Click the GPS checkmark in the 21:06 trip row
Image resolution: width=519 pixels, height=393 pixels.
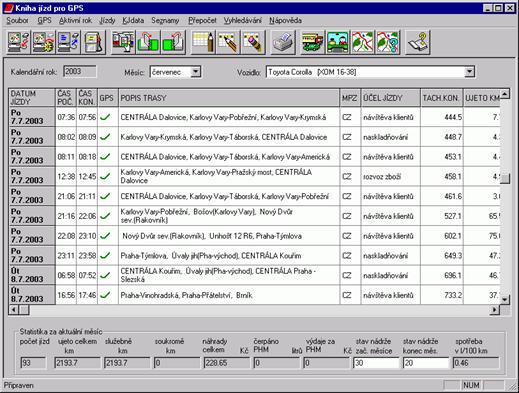click(105, 196)
